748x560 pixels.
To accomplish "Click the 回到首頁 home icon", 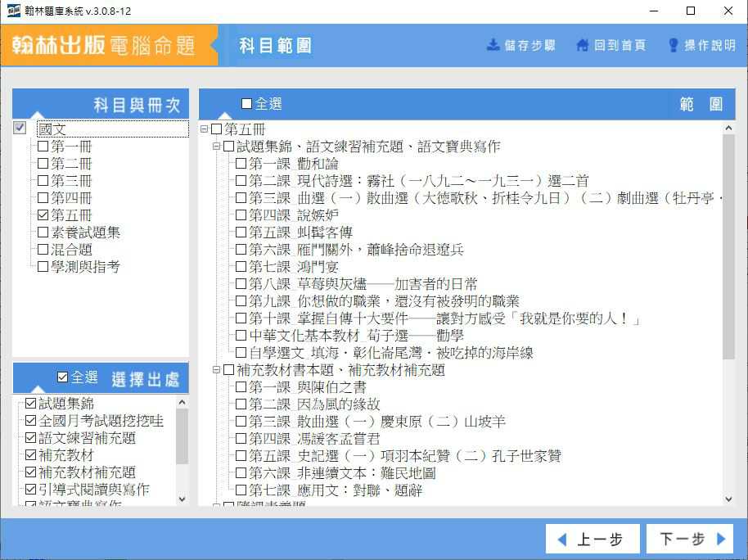I will 582,45.
